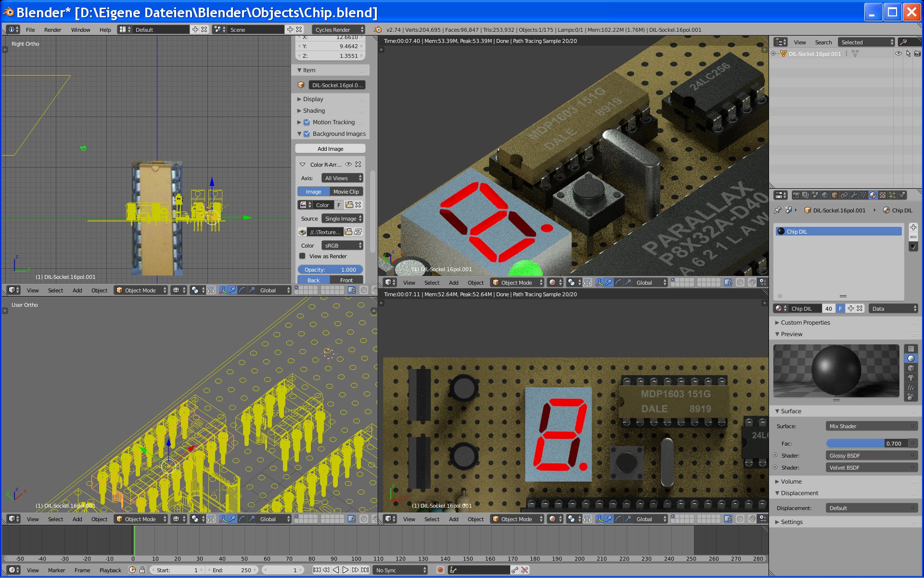Adjust the Fac 0.700 slider

(866, 444)
